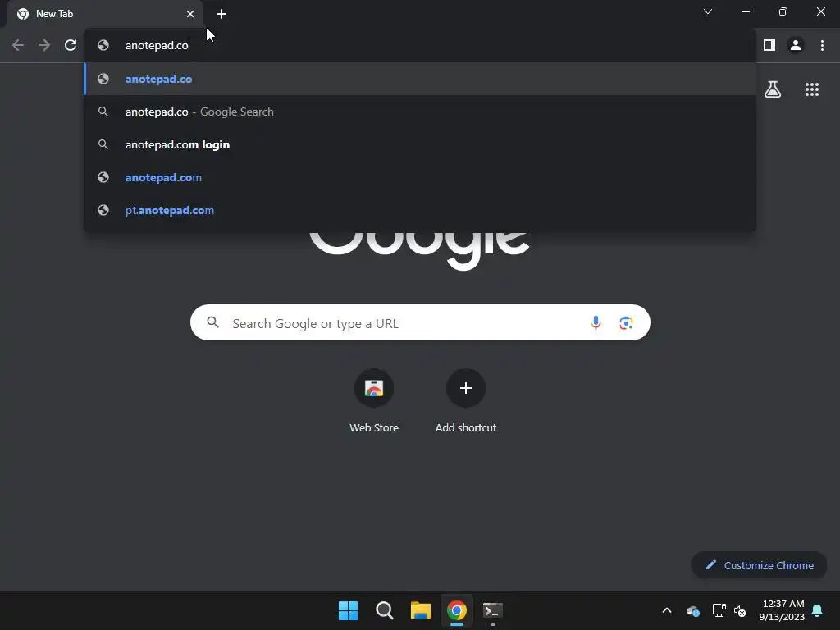The height and width of the screenshot is (630, 840).
Task: Open notifications via the bell icon
Action: point(818,610)
